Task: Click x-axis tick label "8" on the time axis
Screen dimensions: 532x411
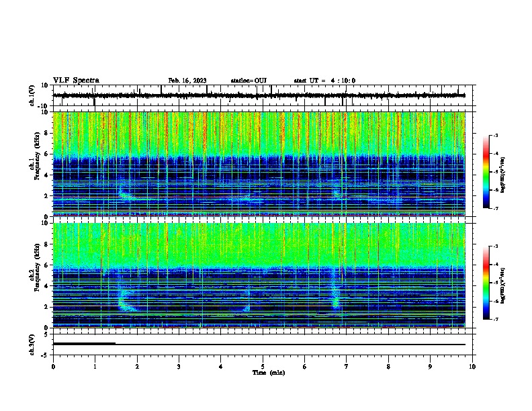Action: coord(388,367)
